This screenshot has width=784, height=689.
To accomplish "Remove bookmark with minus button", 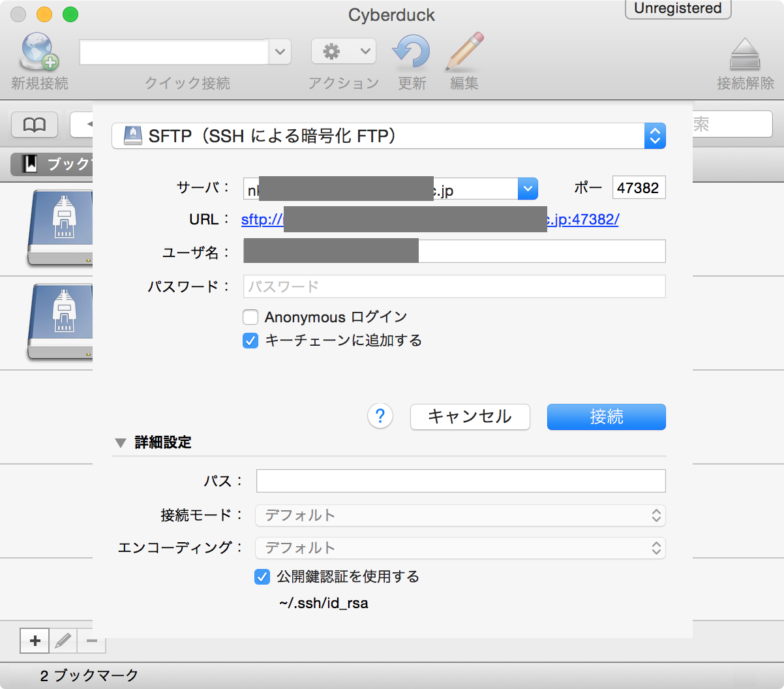I will tap(92, 641).
